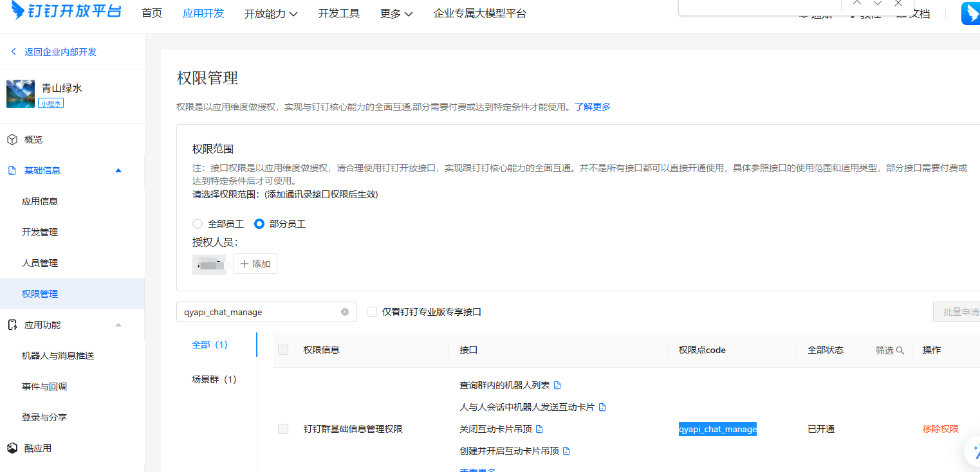The image size is (980, 472).
Task: Open doc icon beside 查询群内的机器人列表
Action: 557,385
